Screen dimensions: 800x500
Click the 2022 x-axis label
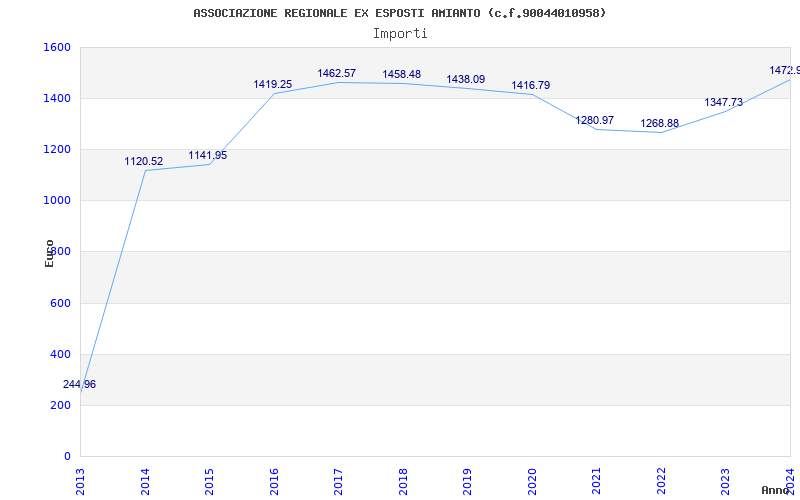coord(662,479)
